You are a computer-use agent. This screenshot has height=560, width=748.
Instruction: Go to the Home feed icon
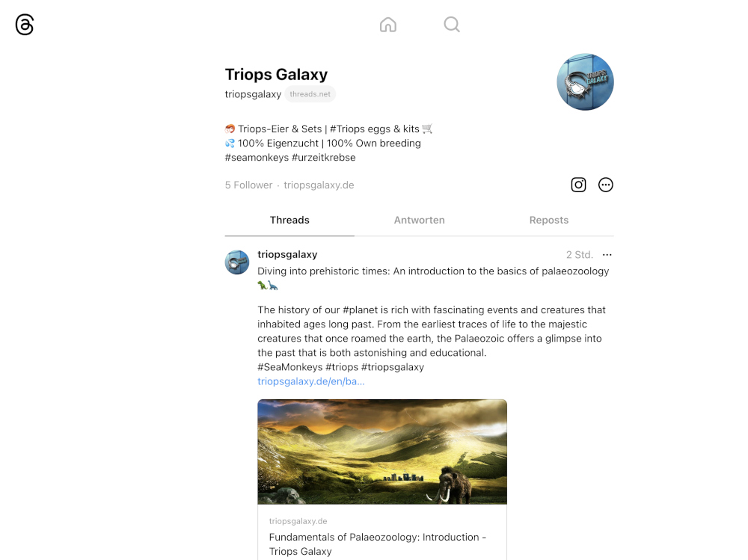[387, 25]
